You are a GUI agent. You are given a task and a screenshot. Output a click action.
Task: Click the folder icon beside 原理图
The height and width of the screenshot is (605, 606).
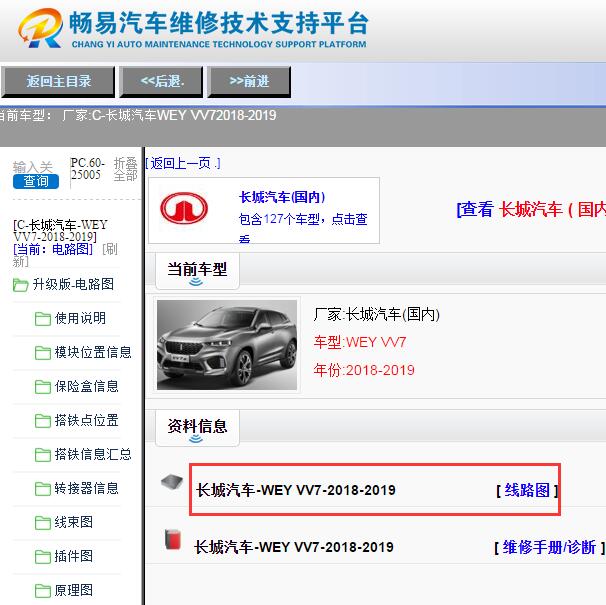tap(43, 591)
